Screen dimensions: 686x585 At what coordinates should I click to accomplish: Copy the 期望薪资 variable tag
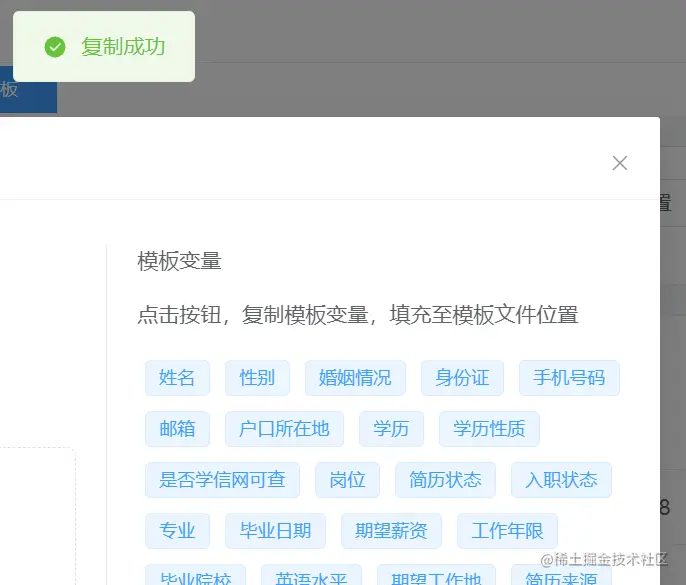click(391, 531)
